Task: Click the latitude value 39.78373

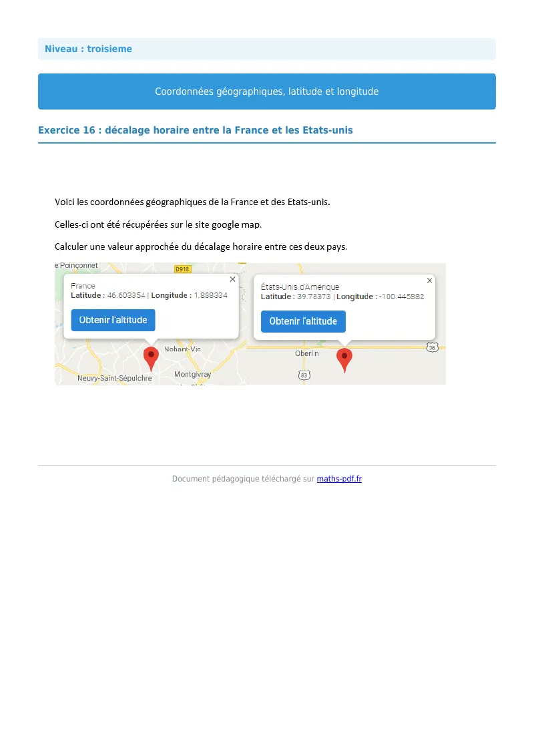Action: coord(314,297)
